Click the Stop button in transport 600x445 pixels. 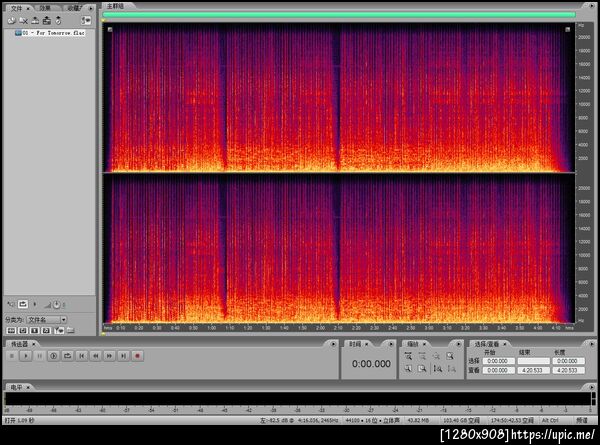(x=12, y=356)
